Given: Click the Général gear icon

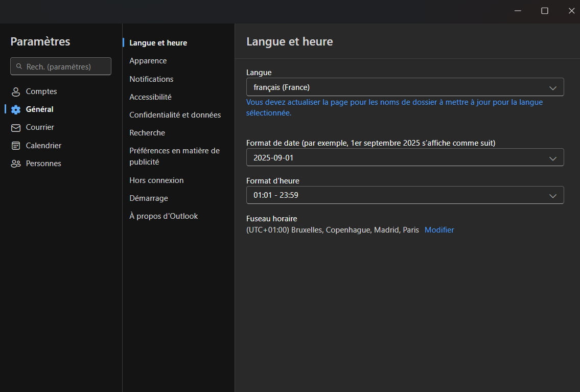Looking at the screenshot, I should coord(16,109).
